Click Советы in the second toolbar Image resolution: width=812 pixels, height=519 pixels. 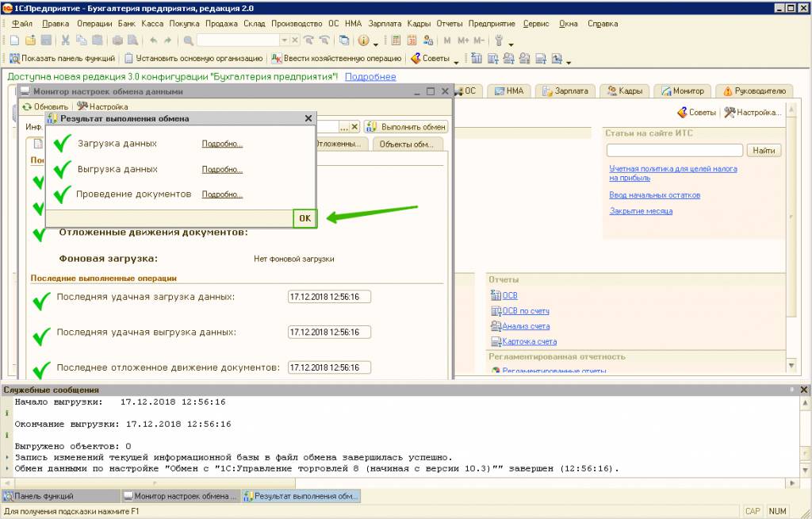pyautogui.click(x=431, y=59)
